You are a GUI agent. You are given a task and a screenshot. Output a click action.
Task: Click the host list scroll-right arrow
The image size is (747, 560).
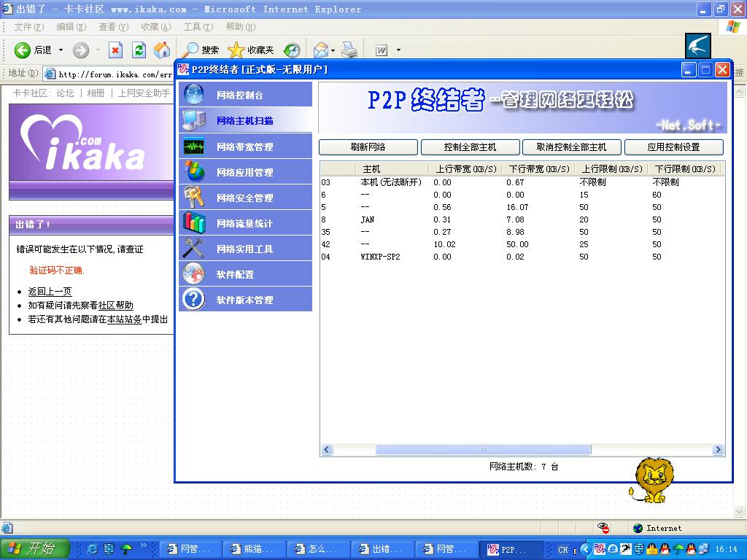point(718,449)
